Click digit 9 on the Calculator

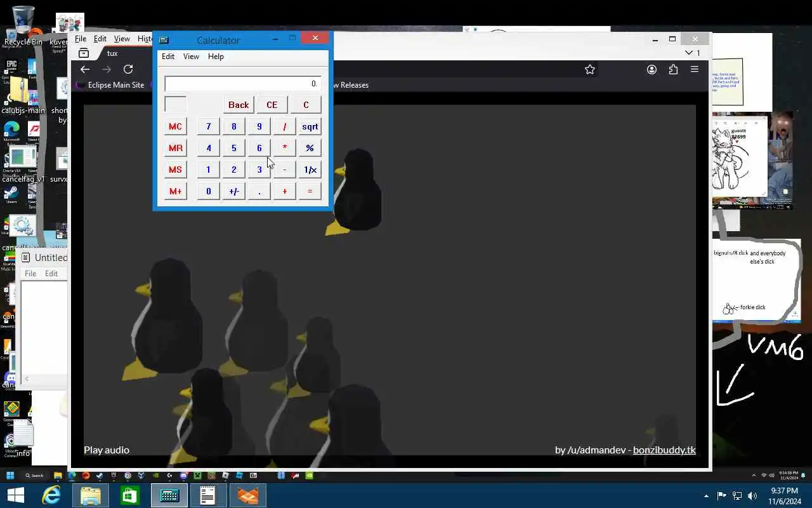[259, 126]
